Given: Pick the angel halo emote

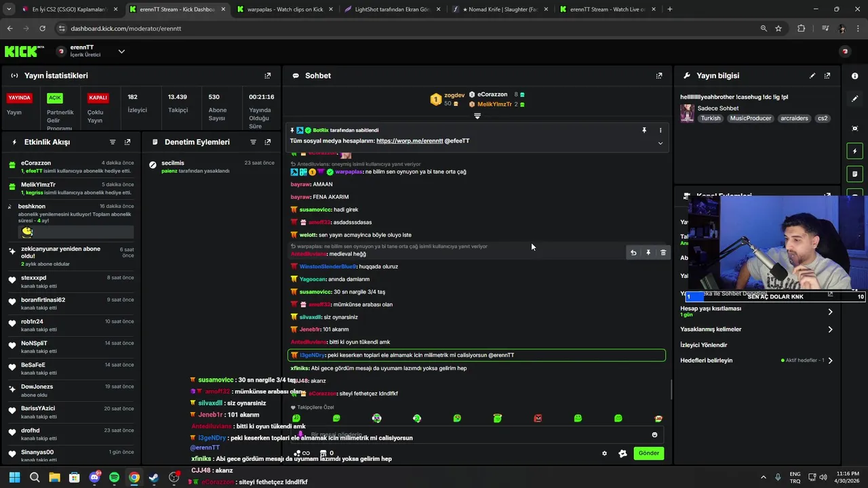Looking at the screenshot, I should [x=497, y=418].
